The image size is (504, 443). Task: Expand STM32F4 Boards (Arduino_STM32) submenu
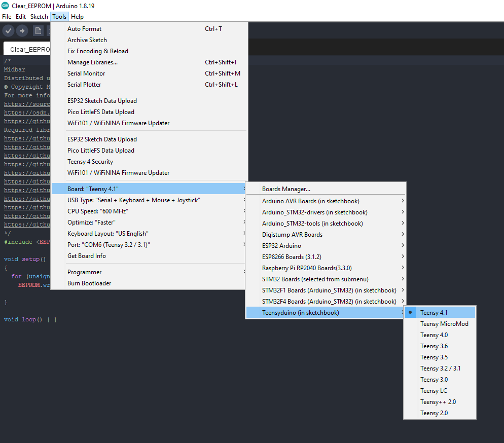tap(326, 301)
